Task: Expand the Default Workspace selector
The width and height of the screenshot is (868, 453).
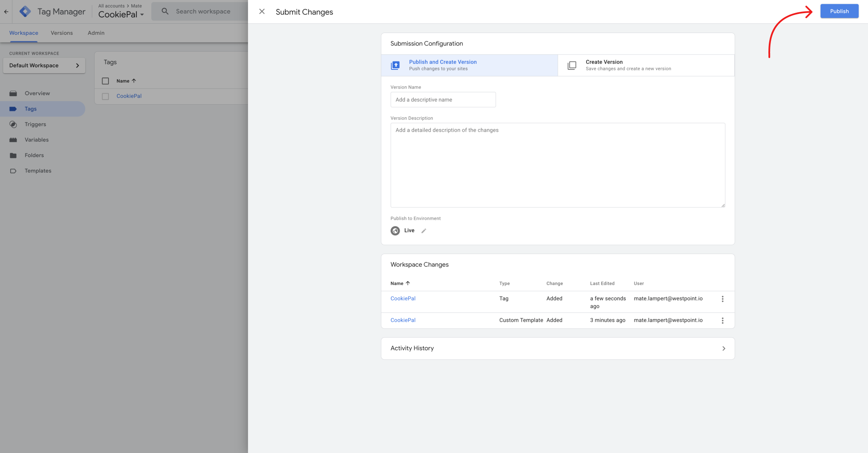Action: (x=44, y=66)
